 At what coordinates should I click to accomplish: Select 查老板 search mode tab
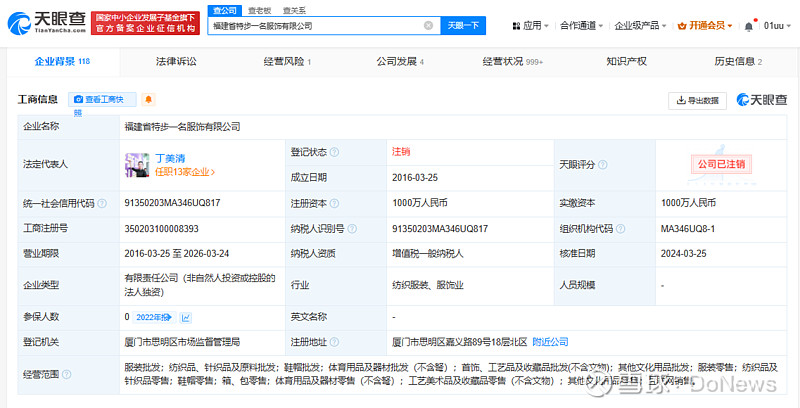[259, 11]
